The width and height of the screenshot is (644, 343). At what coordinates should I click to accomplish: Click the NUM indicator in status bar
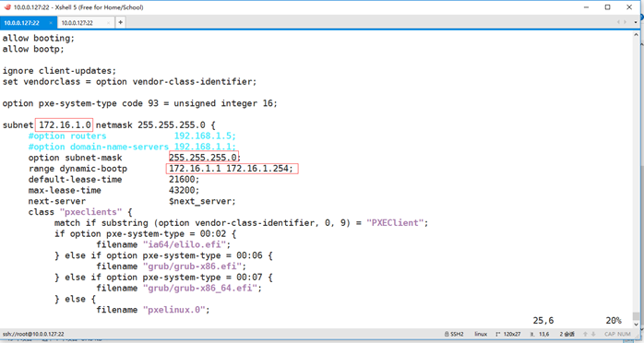click(x=624, y=334)
